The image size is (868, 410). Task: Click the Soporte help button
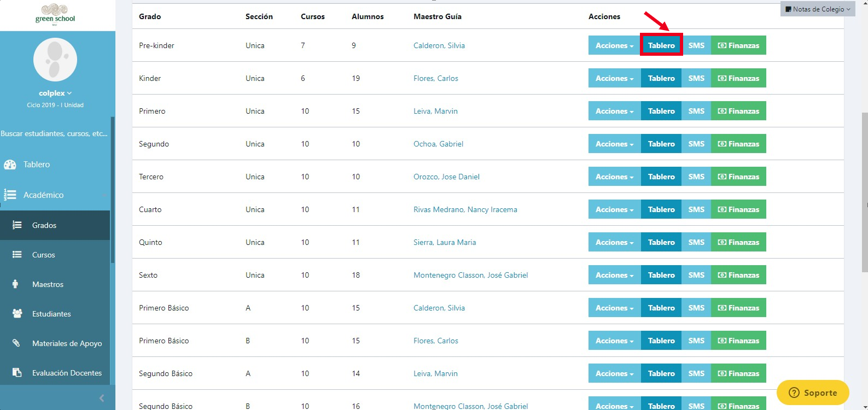click(x=813, y=393)
